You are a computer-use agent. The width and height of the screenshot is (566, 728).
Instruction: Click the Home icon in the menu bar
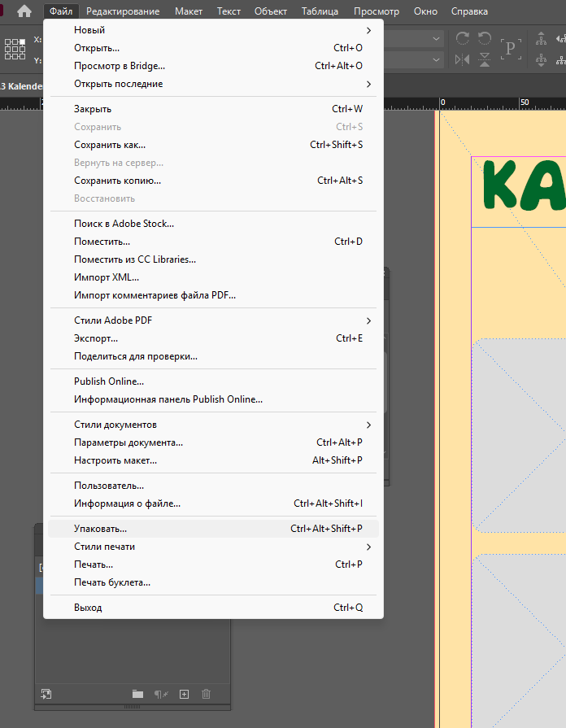[24, 11]
